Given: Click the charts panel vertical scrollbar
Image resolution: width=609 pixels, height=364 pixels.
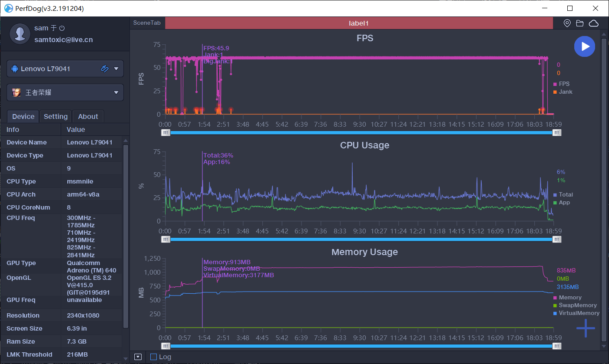Looking at the screenshot, I should pos(604,190).
